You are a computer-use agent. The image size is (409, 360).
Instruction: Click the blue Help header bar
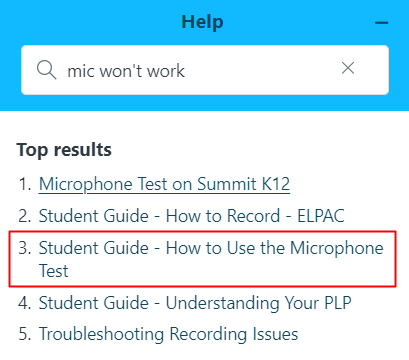204,55
